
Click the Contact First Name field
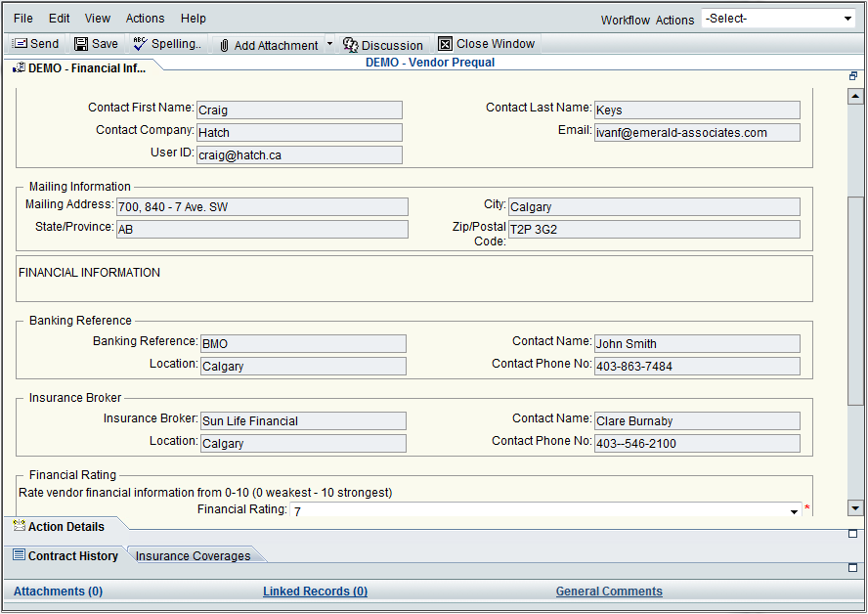pyautogui.click(x=299, y=110)
